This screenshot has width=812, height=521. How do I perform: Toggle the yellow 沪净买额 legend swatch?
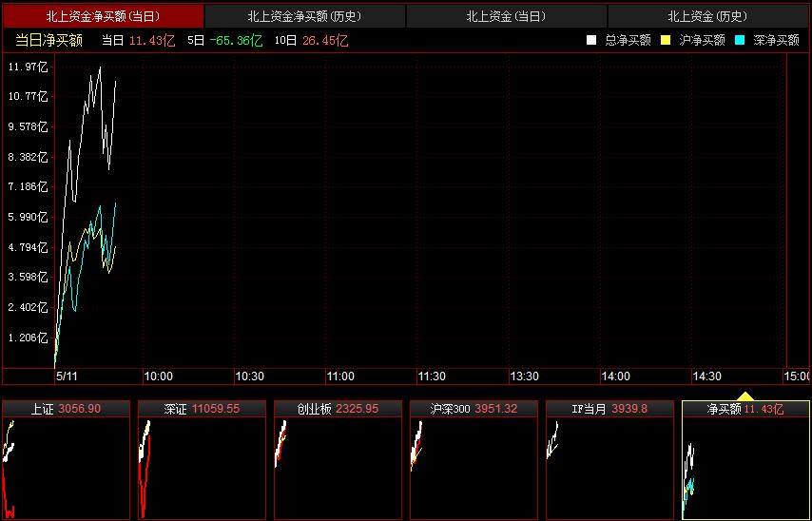point(666,40)
